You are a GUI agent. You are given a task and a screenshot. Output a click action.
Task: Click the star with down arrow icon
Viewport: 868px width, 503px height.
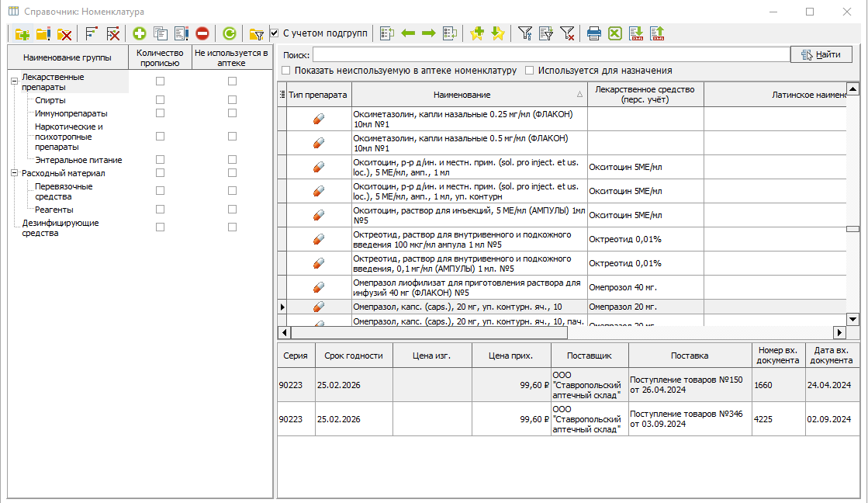click(x=498, y=34)
